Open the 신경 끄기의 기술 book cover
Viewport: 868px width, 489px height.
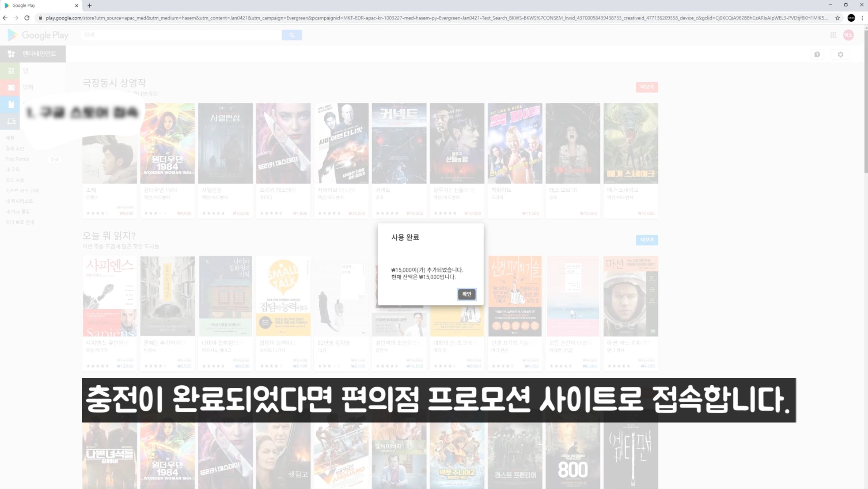coord(515,296)
